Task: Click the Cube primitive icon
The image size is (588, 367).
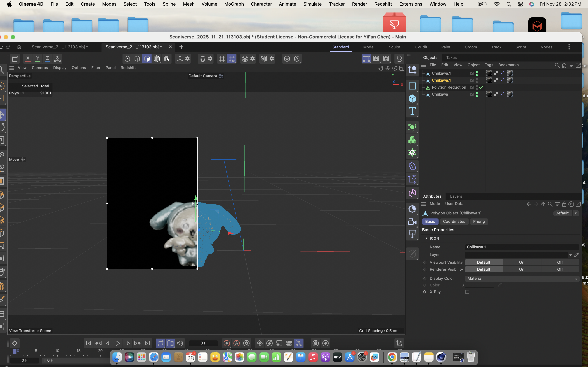Action: [412, 99]
